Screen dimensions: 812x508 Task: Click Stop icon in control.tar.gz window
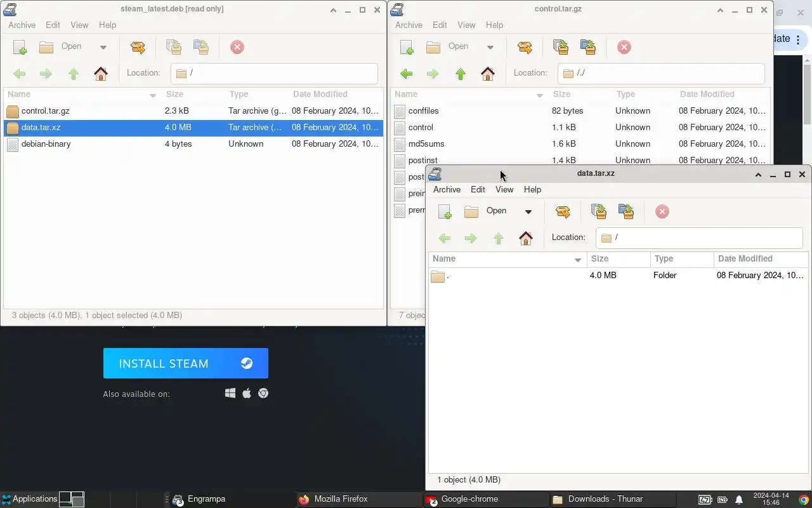624,47
